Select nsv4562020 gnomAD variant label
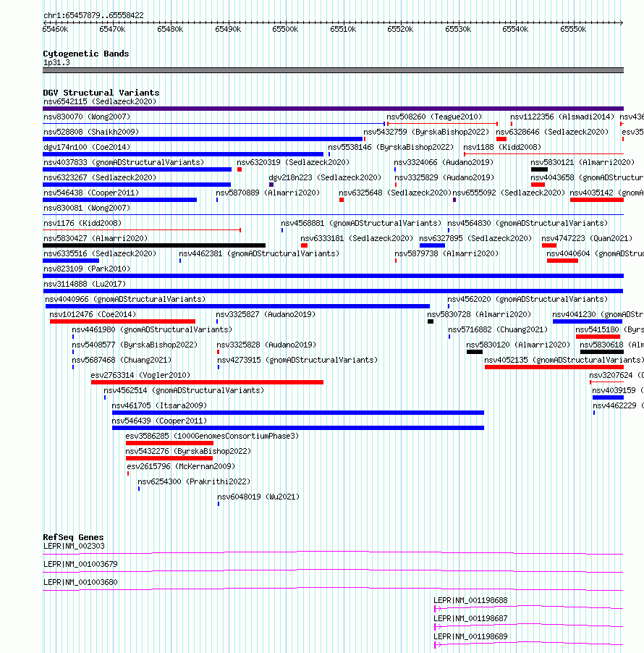Screen dimensions: 644x653 [x=528, y=300]
